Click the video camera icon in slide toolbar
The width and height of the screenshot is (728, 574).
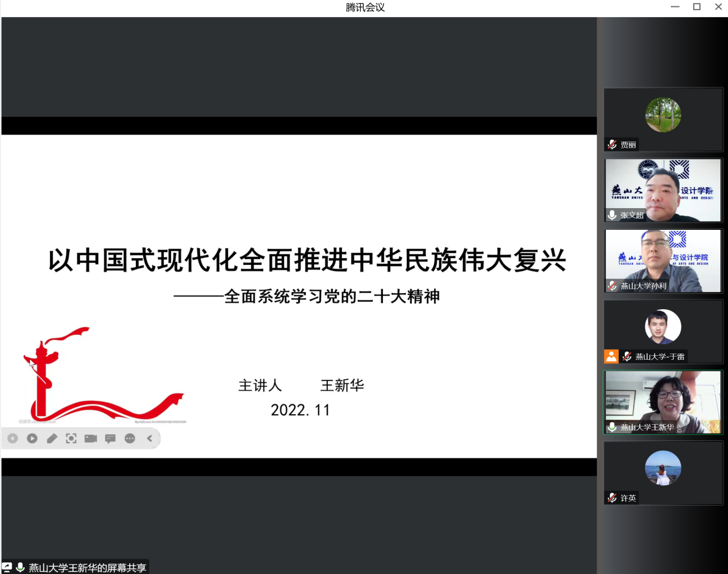coord(90,439)
